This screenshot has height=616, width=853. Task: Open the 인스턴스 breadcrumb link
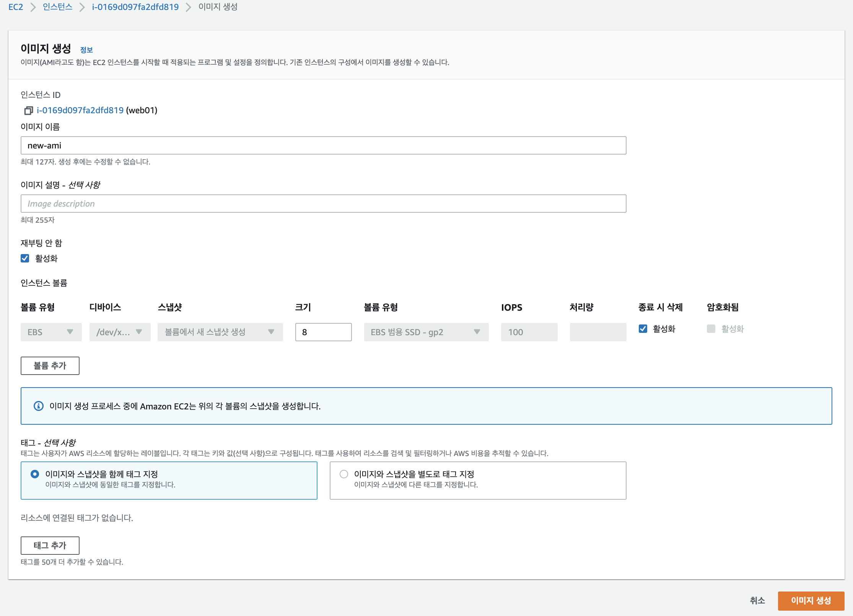pyautogui.click(x=57, y=7)
